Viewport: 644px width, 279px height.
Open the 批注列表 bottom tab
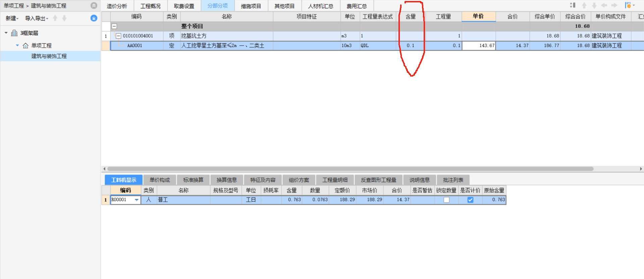pos(453,180)
